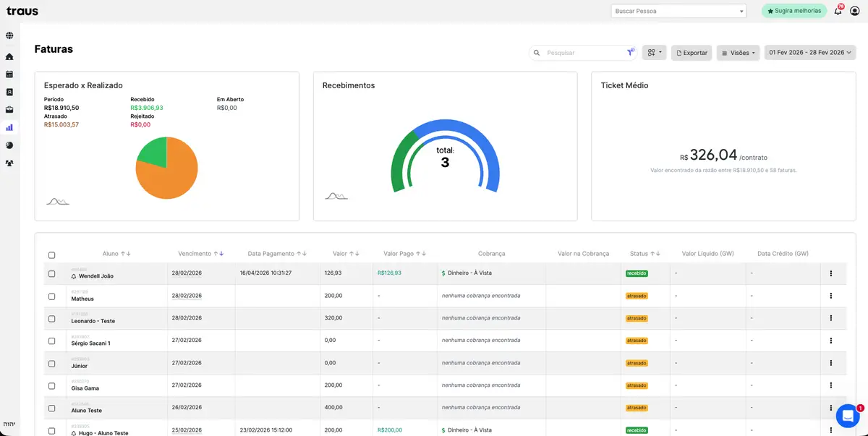Check the box for Leonardo - Teste row
The height and width of the screenshot is (436, 868).
coord(51,319)
